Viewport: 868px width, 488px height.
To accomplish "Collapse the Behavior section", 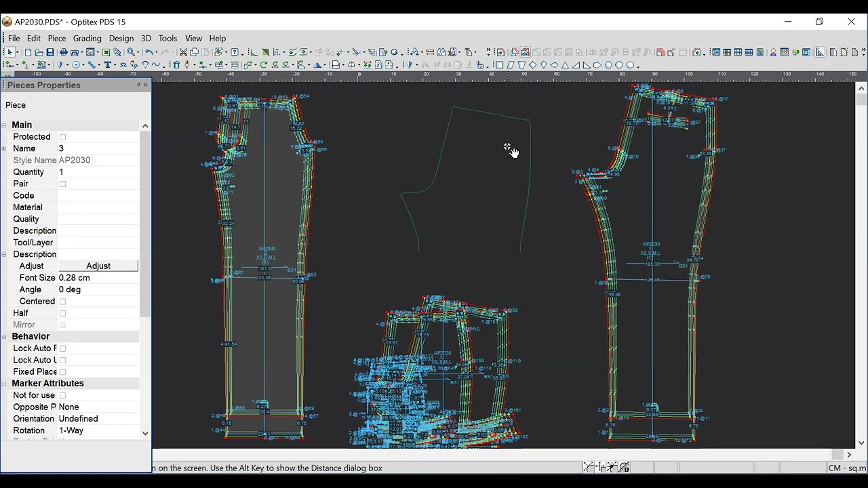I will click(x=4, y=337).
